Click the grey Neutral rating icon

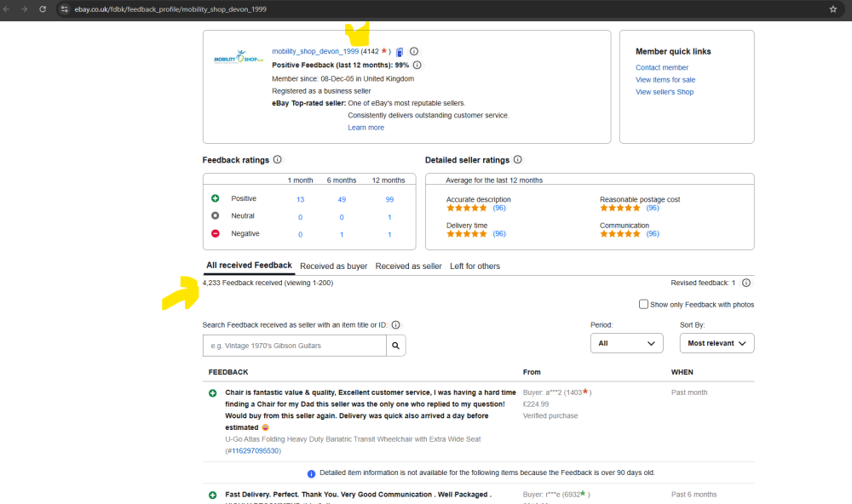tap(216, 215)
